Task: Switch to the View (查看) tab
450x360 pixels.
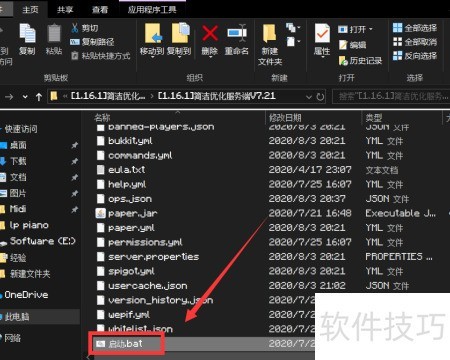Action: [100, 10]
